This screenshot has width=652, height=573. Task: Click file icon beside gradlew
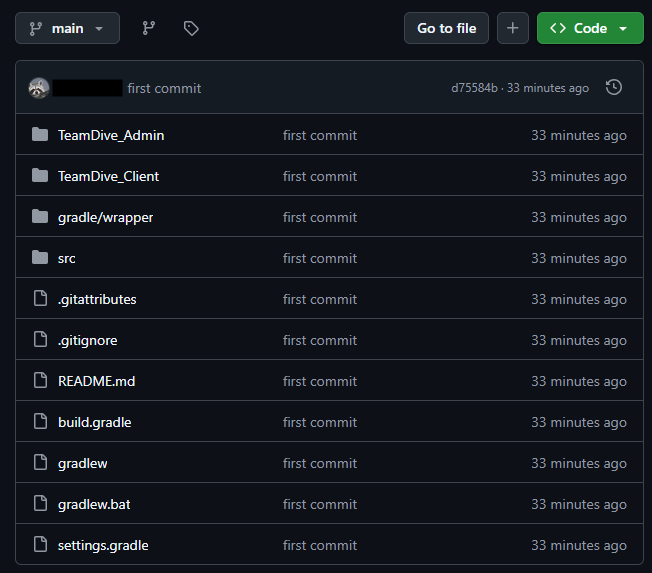(x=40, y=462)
